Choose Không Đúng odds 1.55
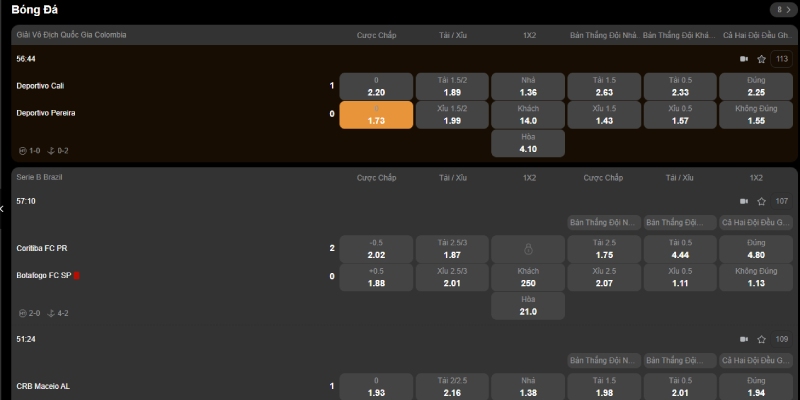This screenshot has width=800, height=400. [756, 114]
